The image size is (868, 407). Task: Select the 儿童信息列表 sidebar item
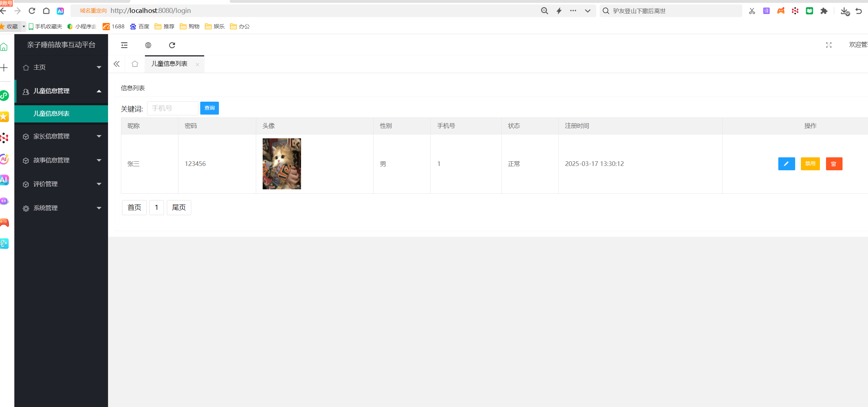coord(52,114)
